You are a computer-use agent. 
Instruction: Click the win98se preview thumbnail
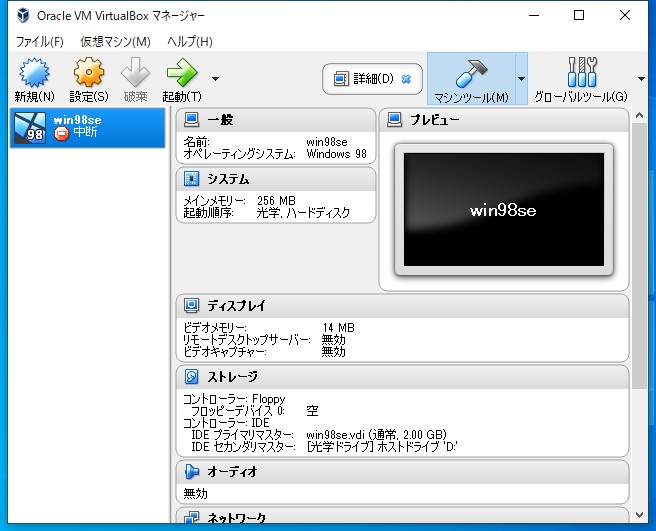click(x=504, y=210)
